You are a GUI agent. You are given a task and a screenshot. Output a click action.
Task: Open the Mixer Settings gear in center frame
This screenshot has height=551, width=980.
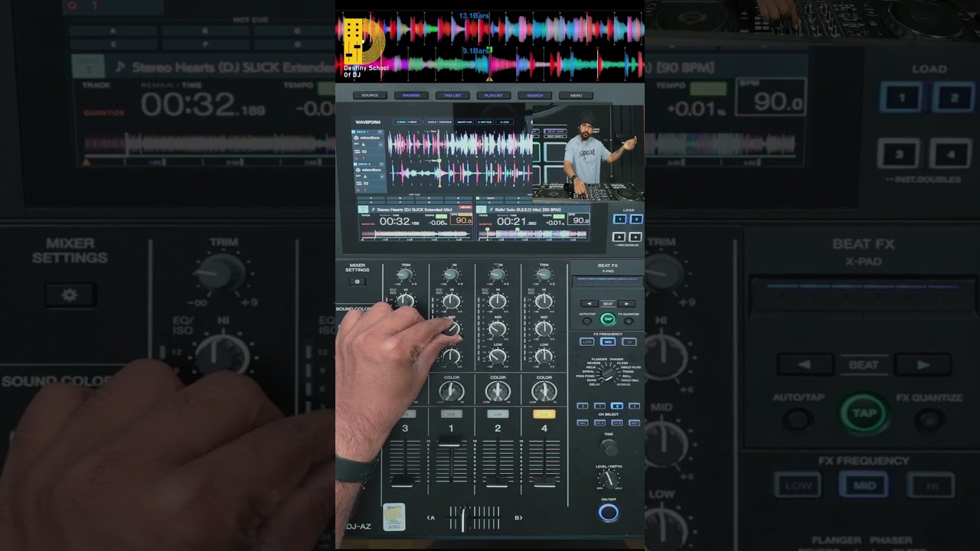(356, 282)
